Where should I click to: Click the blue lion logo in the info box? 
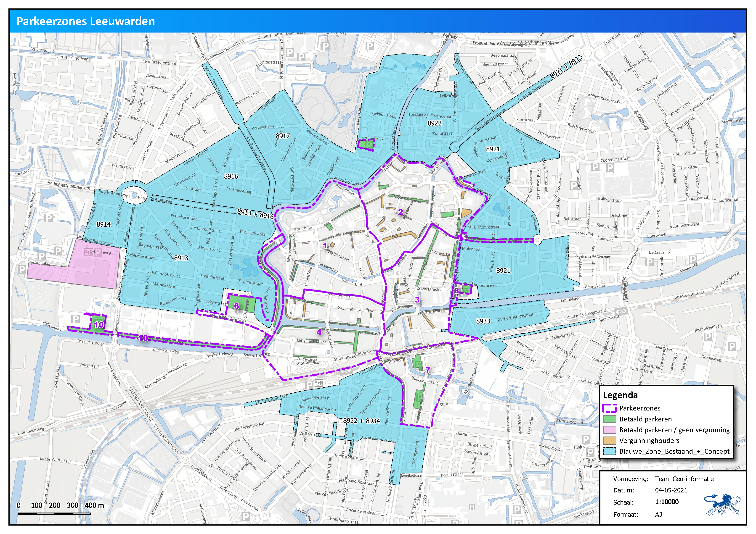tap(722, 504)
